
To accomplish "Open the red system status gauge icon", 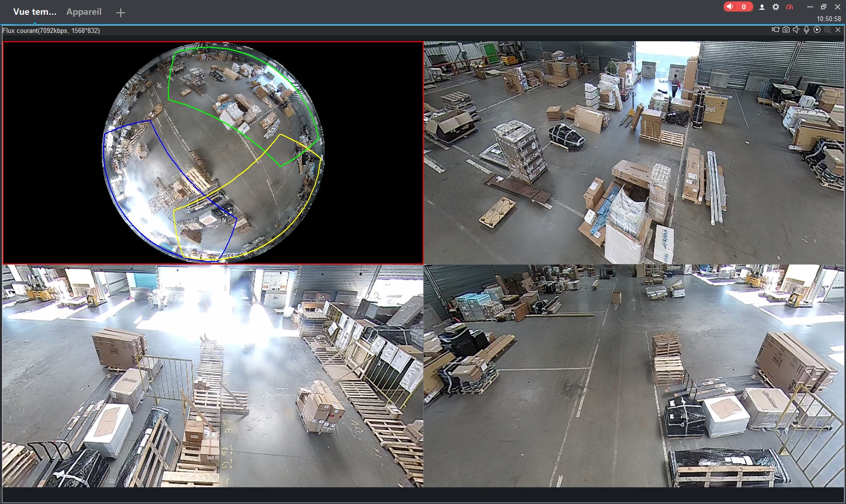I will 790,7.
